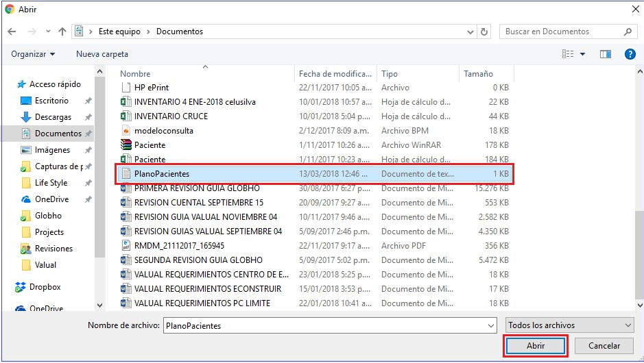Sort files by Fecha de modificación column

[335, 74]
